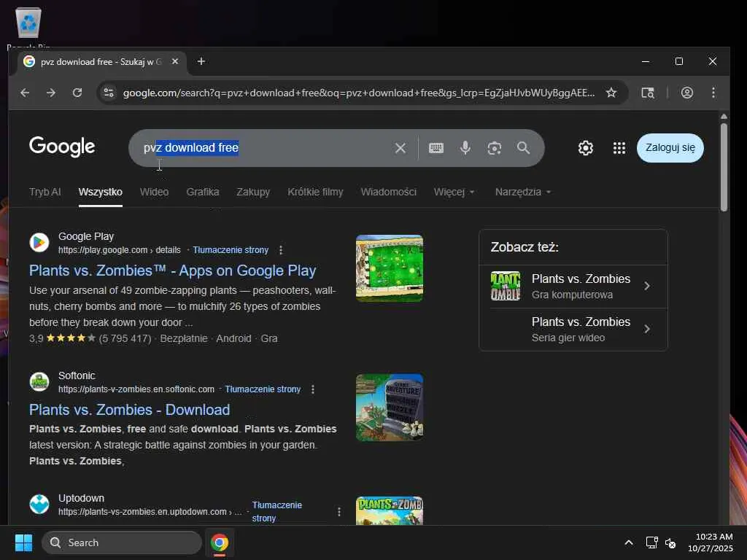Go back to the previous page
This screenshot has width=747, height=560.
[25, 93]
